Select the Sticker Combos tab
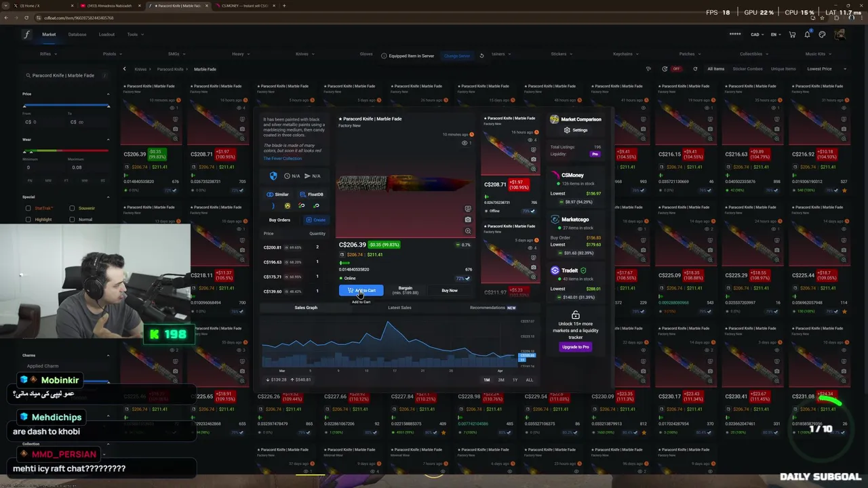The image size is (868, 488). (x=747, y=68)
